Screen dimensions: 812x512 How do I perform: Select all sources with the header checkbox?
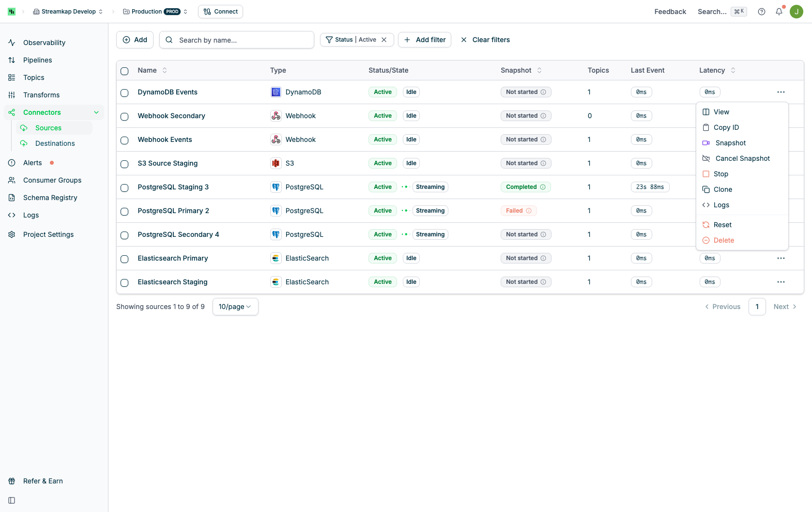tap(124, 71)
